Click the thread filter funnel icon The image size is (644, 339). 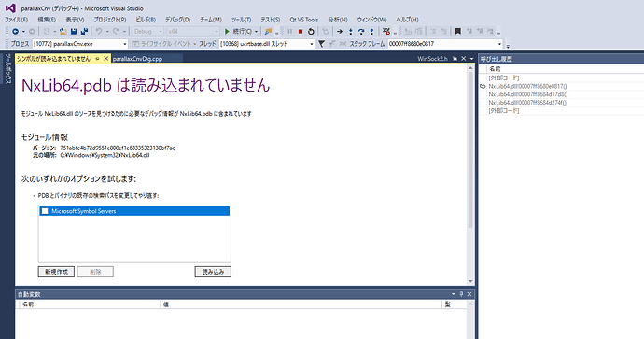click(321, 44)
